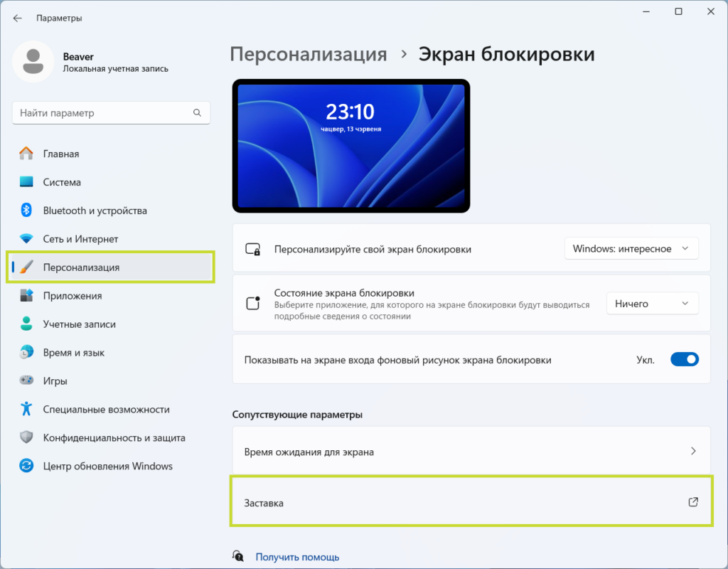Click the external-link icon beside Заставка
Screen dimensions: 728x569
click(693, 502)
